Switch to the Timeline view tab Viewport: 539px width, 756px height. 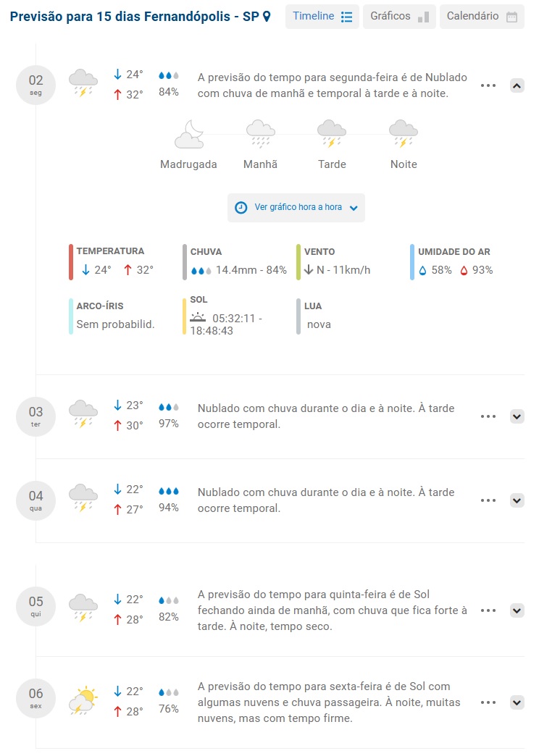click(x=322, y=17)
